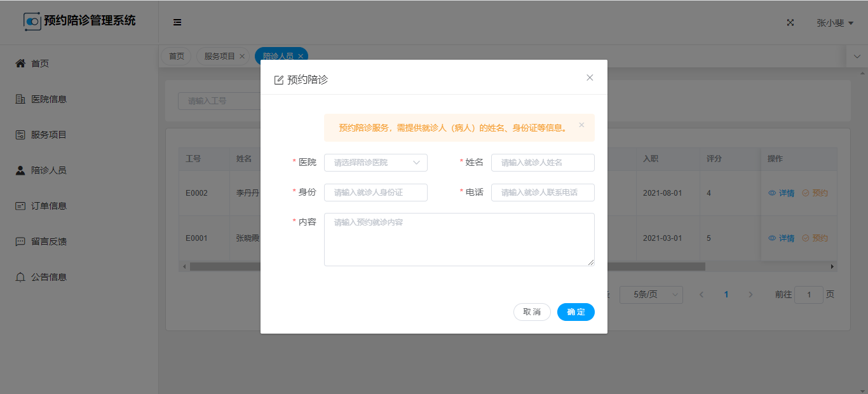Viewport: 868px width, 394px height.
Task: Click the message feedback chat icon
Action: click(x=20, y=241)
